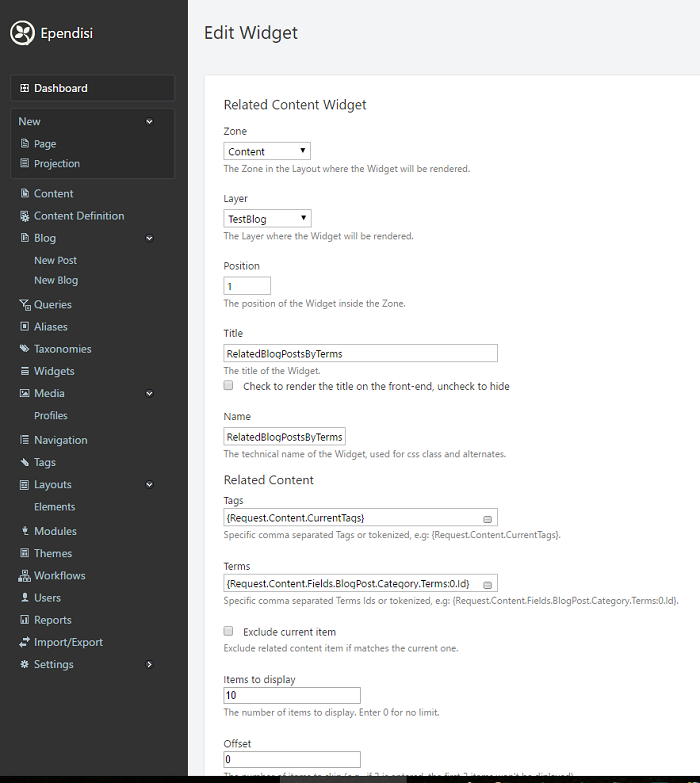The image size is (700, 783).
Task: Collapse the Blog menu chevron
Action: (149, 238)
